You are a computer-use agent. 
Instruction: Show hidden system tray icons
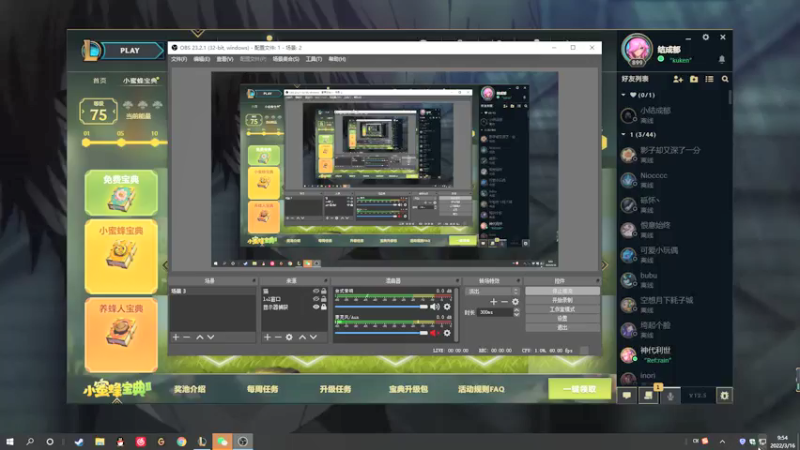coord(722,441)
